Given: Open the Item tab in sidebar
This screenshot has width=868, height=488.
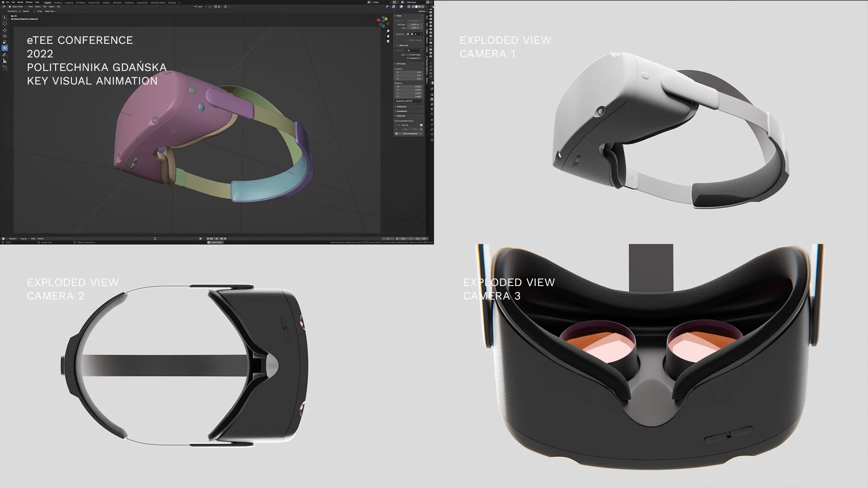Looking at the screenshot, I should tap(427, 18).
